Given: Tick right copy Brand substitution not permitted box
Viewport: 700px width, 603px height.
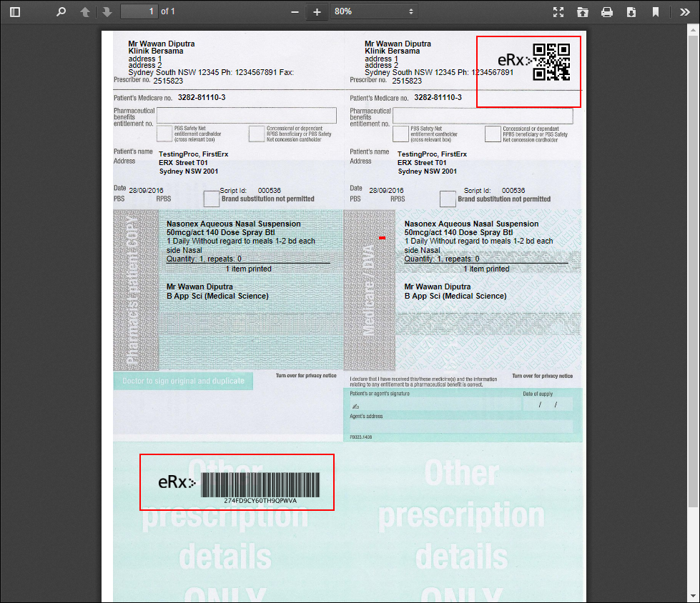Looking at the screenshot, I should click(x=448, y=199).
